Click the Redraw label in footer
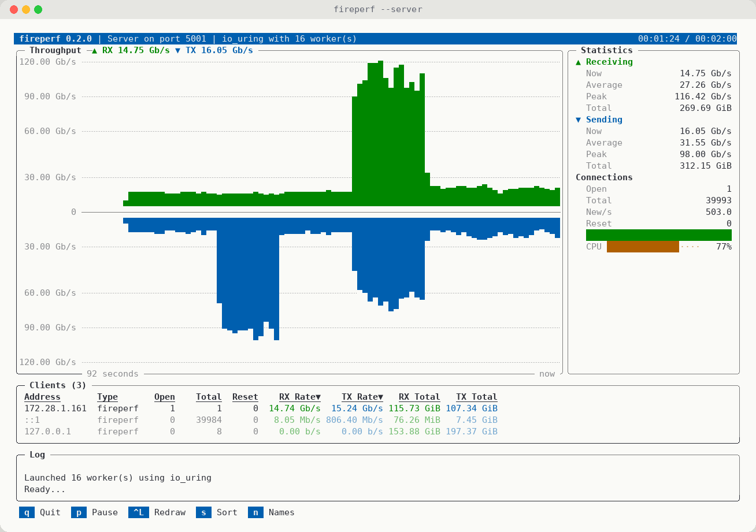Screen dimensions: 756x532 click(170, 512)
